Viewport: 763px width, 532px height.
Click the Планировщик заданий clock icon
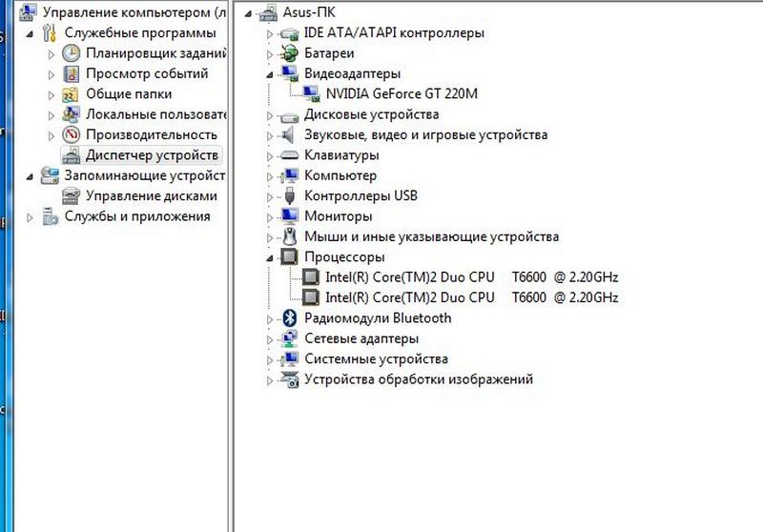pos(71,53)
